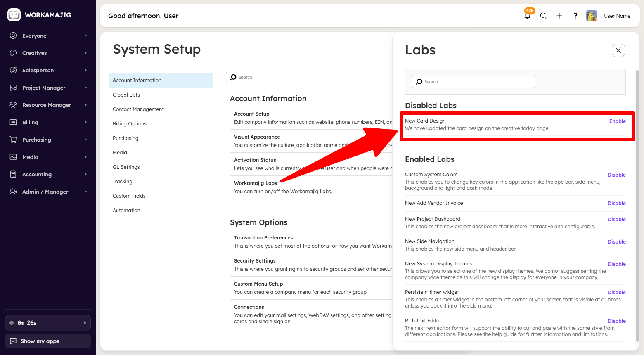The height and width of the screenshot is (355, 644).
Task: Select the Account Information tab
Action: (x=161, y=80)
